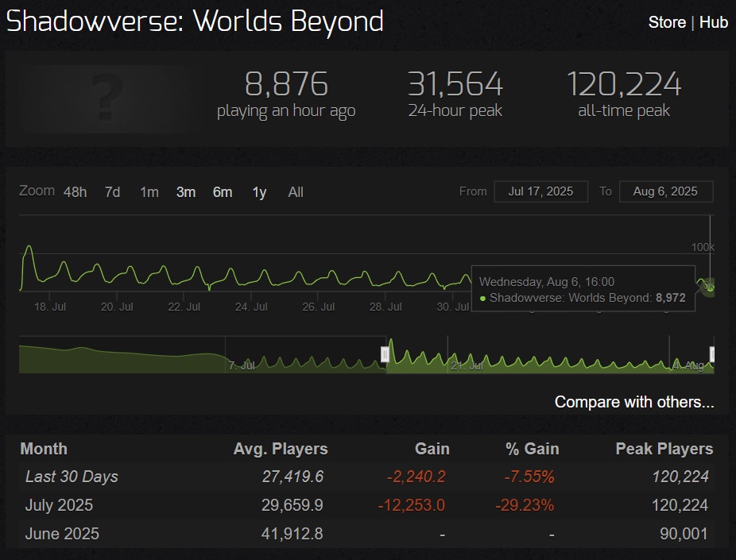Click the 24. Jul axis label
This screenshot has width=736, height=560.
(x=251, y=307)
